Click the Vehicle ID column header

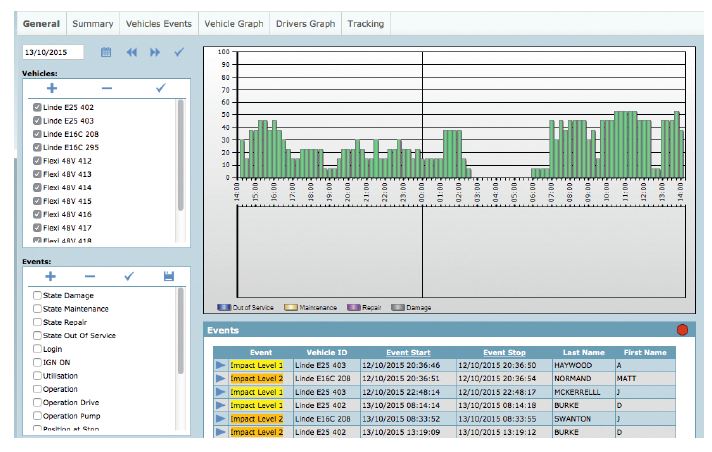click(326, 353)
